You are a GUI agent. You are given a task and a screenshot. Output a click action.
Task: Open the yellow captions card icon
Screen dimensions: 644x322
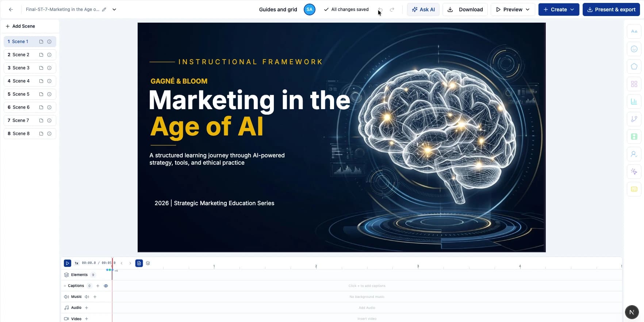pos(634,189)
